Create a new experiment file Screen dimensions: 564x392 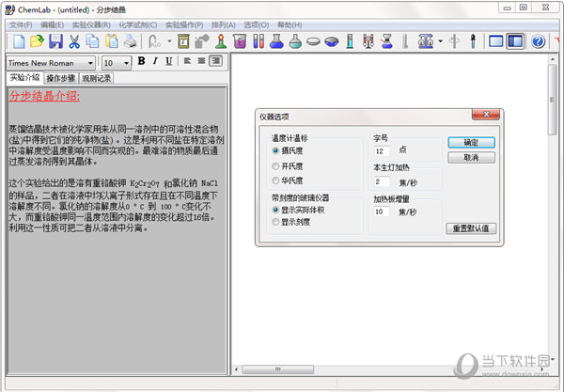coord(19,41)
